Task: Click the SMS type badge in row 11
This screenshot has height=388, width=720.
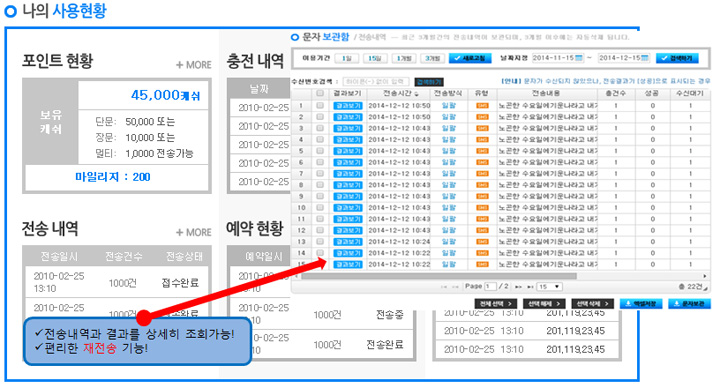Action: [x=482, y=219]
